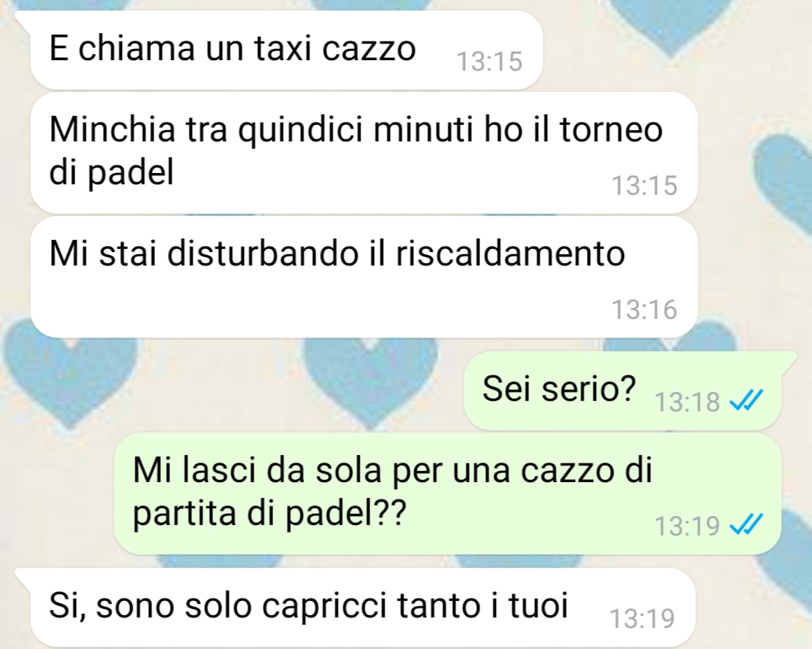This screenshot has width=812, height=649.
Task: Select the 'E chiama un taxi cazzo' message
Action: click(287, 50)
